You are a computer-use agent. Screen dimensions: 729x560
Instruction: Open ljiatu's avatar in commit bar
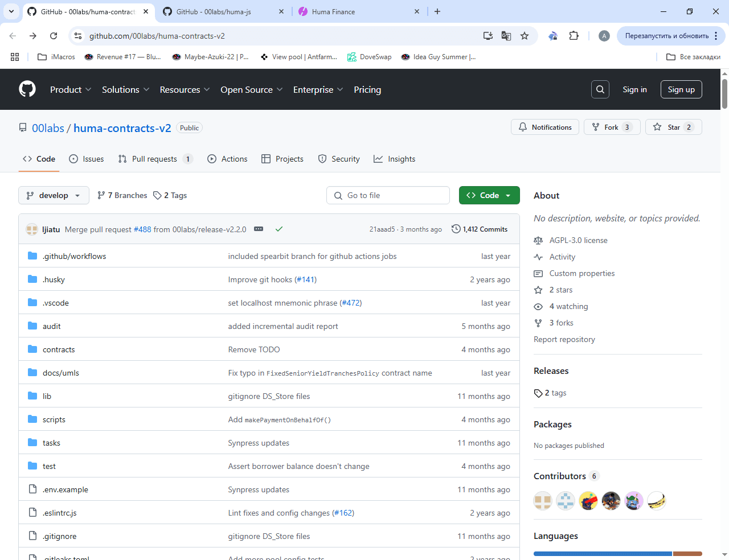point(32,229)
